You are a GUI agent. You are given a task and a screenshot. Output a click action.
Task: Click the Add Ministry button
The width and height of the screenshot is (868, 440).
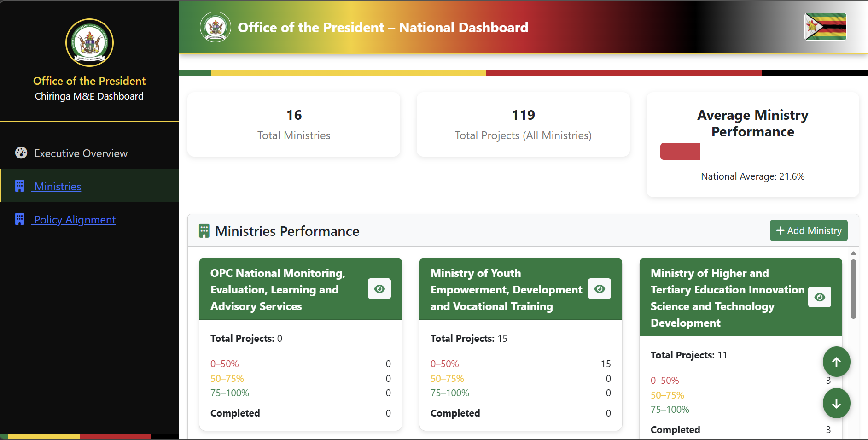pos(809,230)
